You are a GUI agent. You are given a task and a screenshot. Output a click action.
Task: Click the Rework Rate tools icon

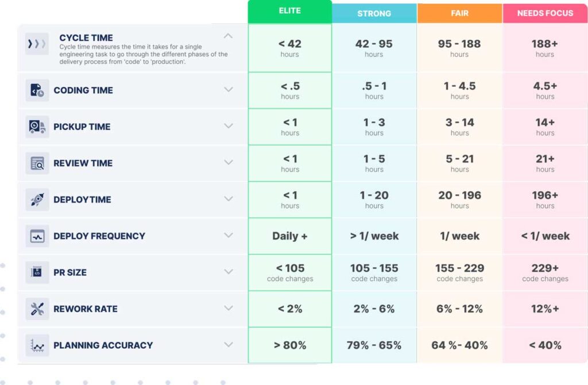pos(37,309)
